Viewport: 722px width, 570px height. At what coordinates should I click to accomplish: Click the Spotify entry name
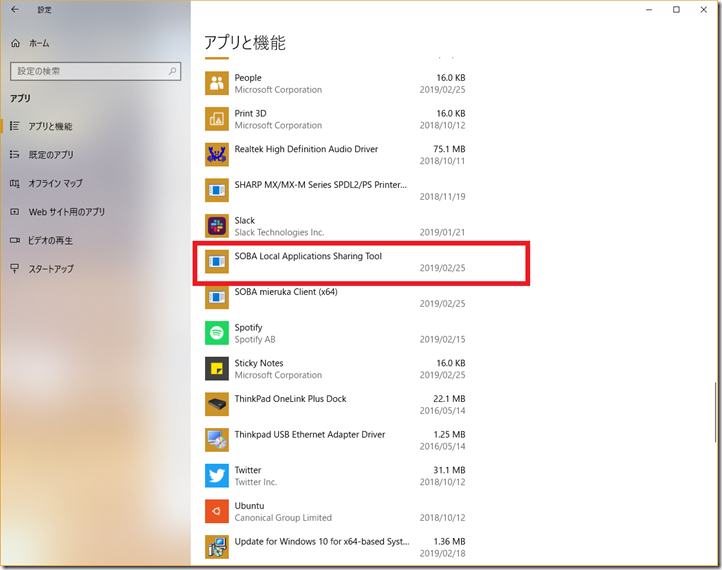click(x=248, y=327)
